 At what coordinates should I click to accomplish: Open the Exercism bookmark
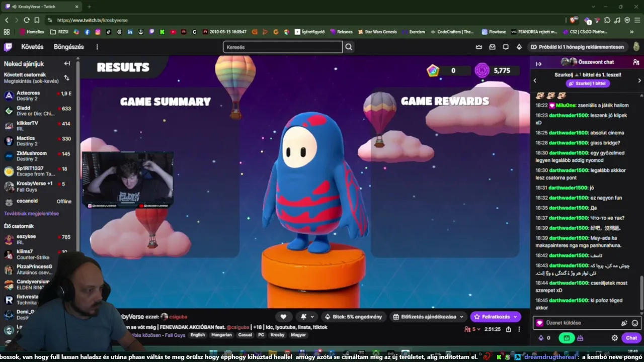coord(414,32)
